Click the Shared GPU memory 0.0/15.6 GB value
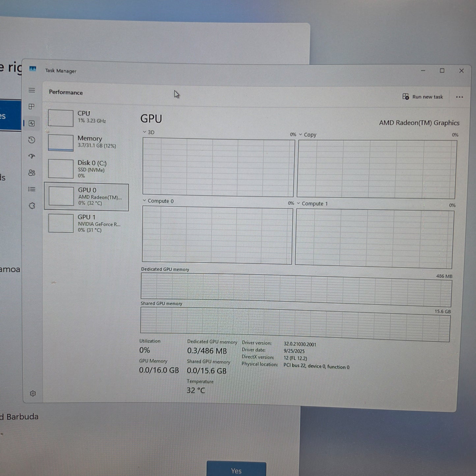This screenshot has height=476, width=476. tap(207, 371)
